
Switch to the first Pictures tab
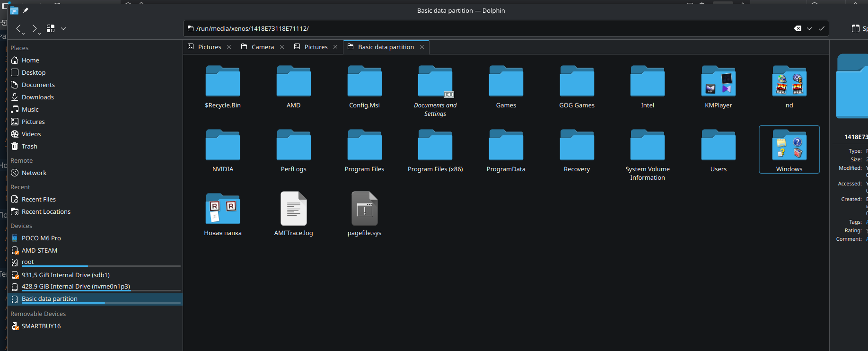coord(209,47)
